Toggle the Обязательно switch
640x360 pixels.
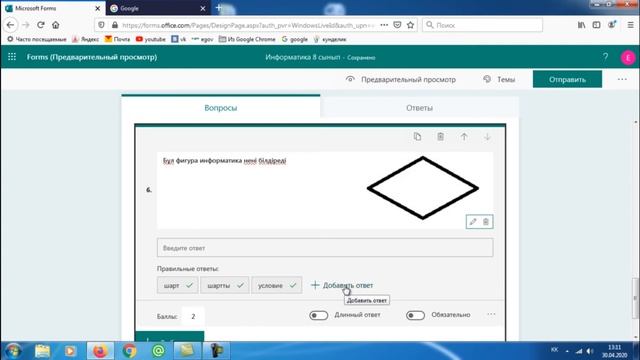click(x=415, y=315)
